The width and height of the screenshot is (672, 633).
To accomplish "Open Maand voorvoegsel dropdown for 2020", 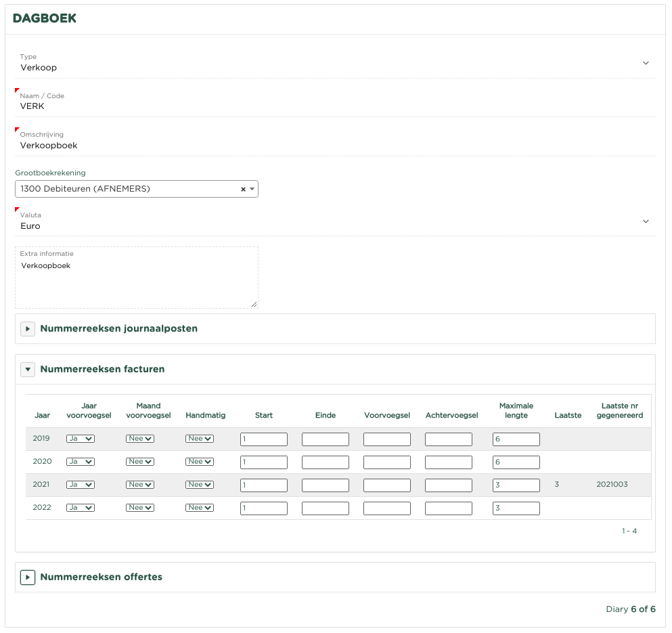I will pyautogui.click(x=140, y=462).
